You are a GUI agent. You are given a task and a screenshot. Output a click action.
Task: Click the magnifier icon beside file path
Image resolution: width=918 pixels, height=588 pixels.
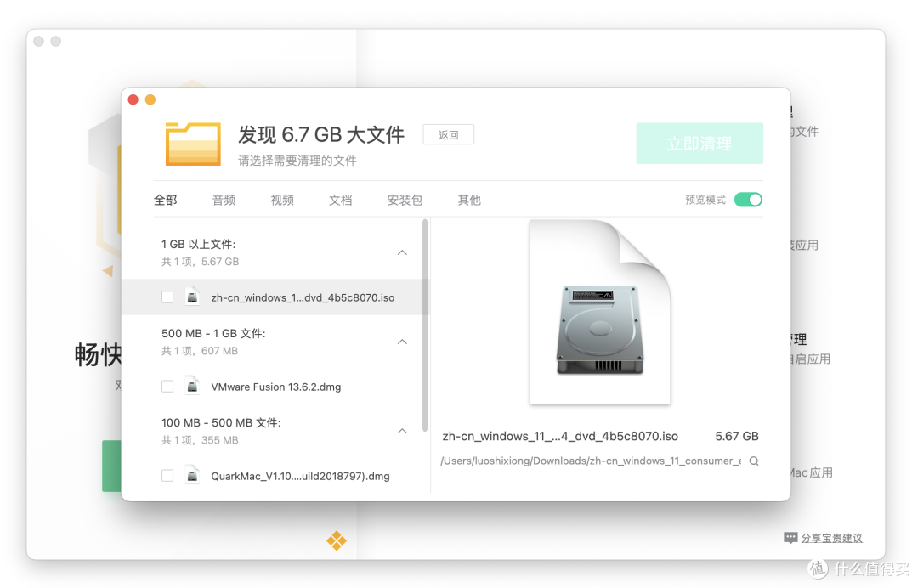click(753, 461)
